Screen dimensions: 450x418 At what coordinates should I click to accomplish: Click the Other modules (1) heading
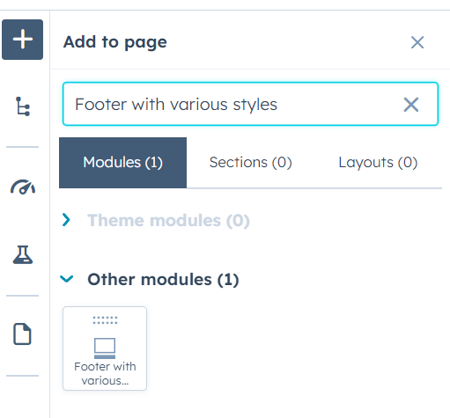(163, 279)
